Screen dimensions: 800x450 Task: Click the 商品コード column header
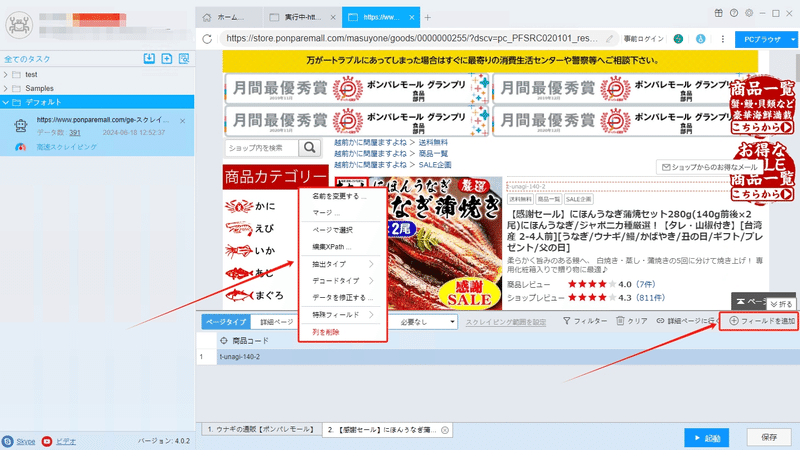[250, 340]
